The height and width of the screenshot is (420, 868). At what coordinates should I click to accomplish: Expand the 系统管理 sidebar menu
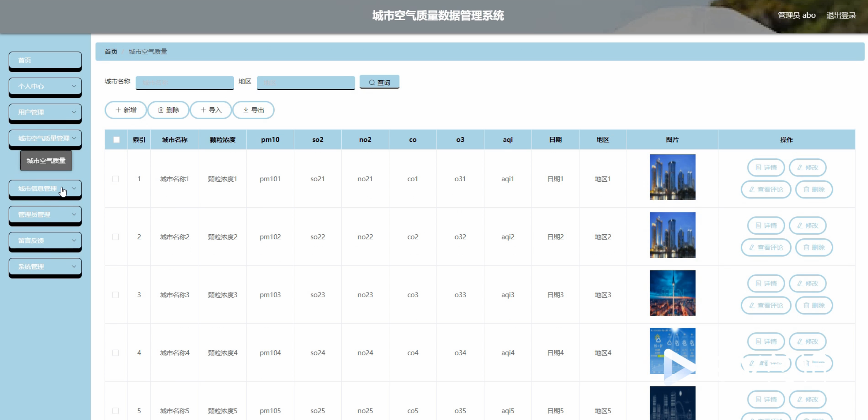(x=45, y=267)
